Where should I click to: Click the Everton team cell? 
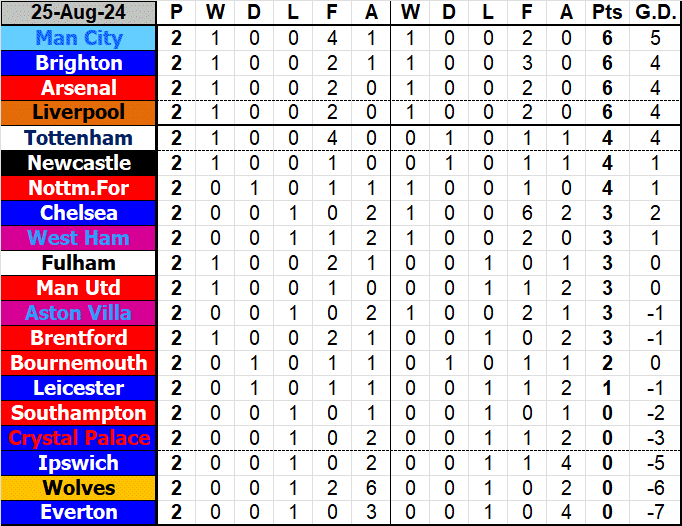[79, 513]
